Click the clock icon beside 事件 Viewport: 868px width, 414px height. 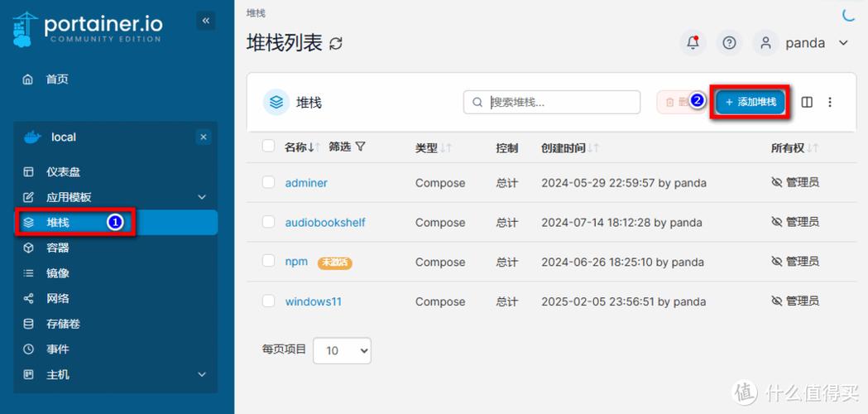(x=28, y=349)
